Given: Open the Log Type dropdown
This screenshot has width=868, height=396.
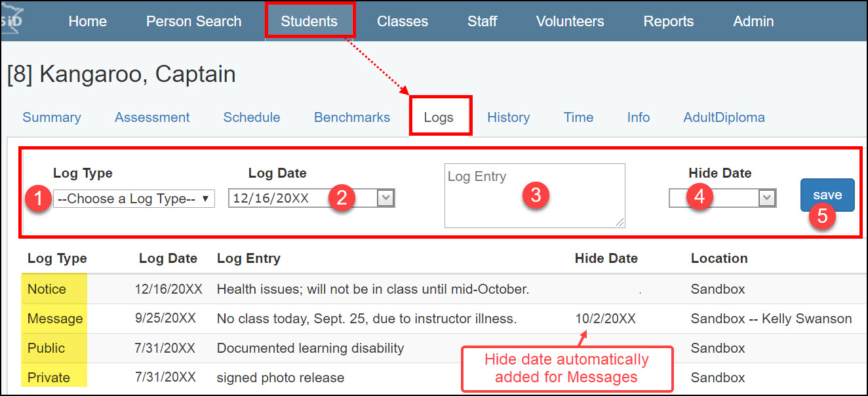Looking at the screenshot, I should (133, 199).
